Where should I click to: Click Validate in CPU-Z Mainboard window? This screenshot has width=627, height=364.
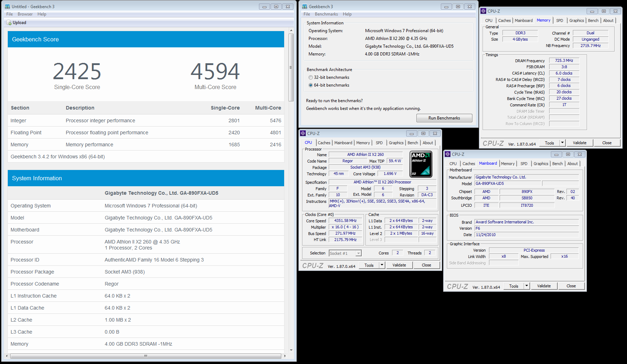coord(543,286)
